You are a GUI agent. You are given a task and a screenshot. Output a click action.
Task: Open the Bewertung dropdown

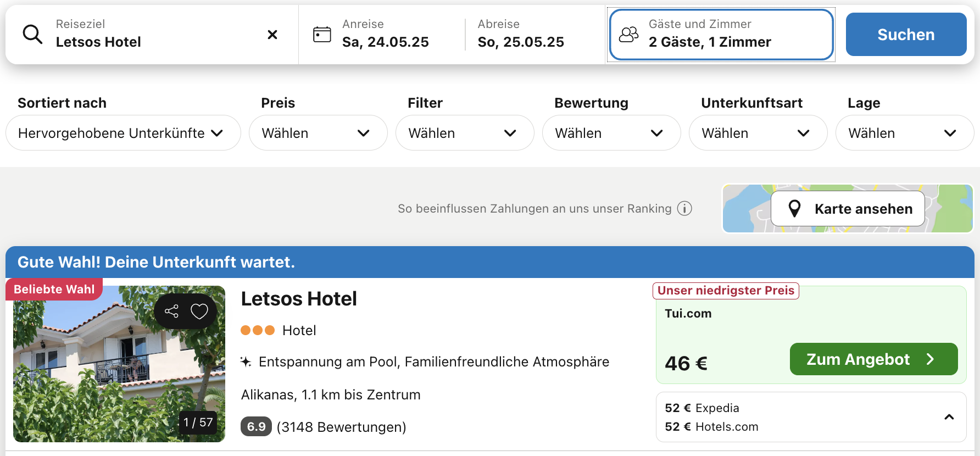click(611, 133)
